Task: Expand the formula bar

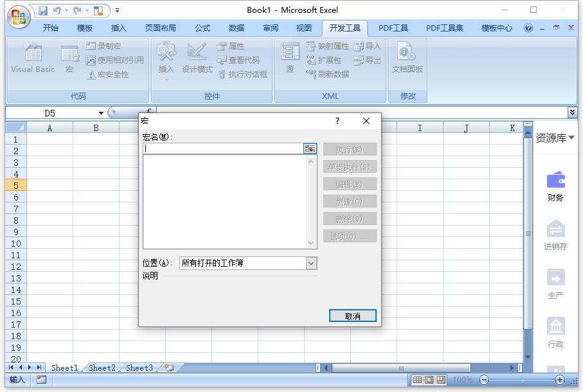Action: tap(573, 112)
